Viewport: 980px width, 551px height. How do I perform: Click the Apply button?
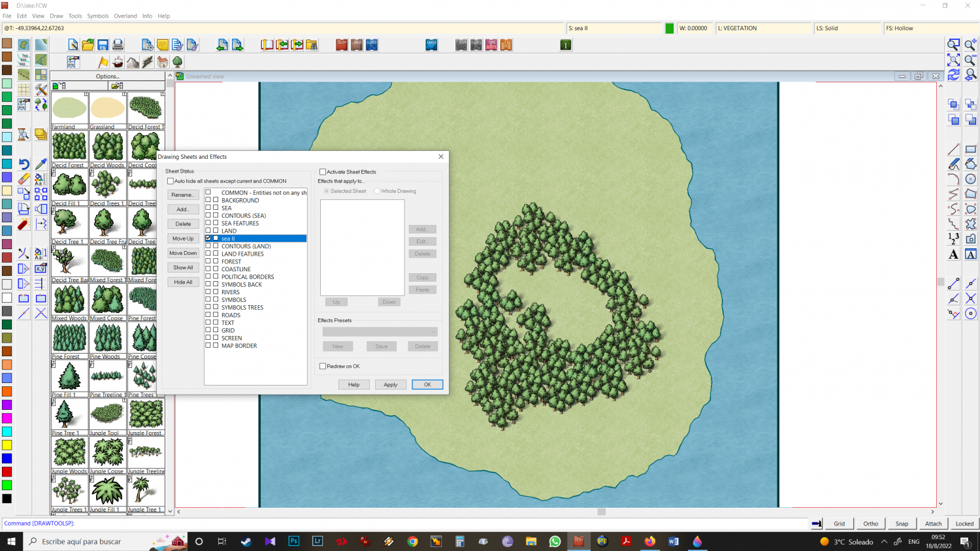(x=391, y=384)
